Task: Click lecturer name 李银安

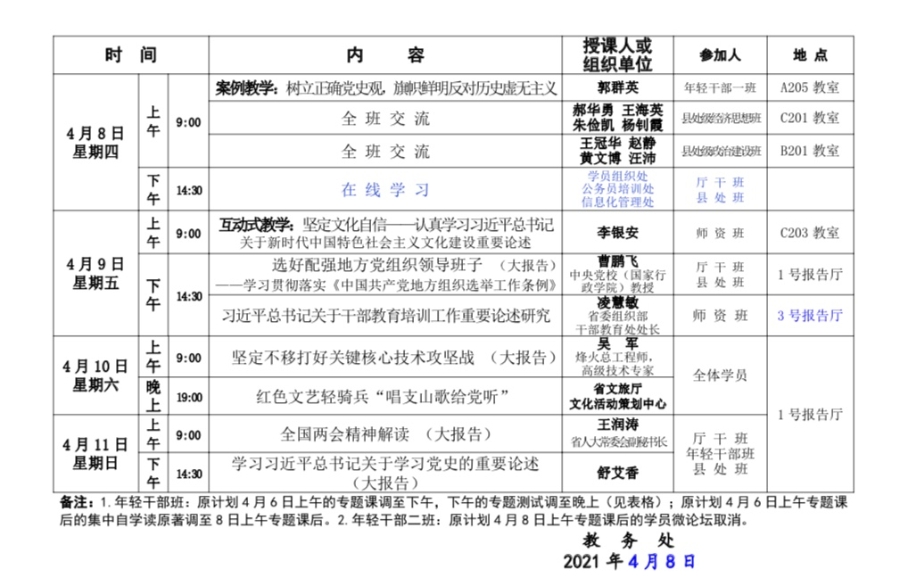Action: [617, 232]
